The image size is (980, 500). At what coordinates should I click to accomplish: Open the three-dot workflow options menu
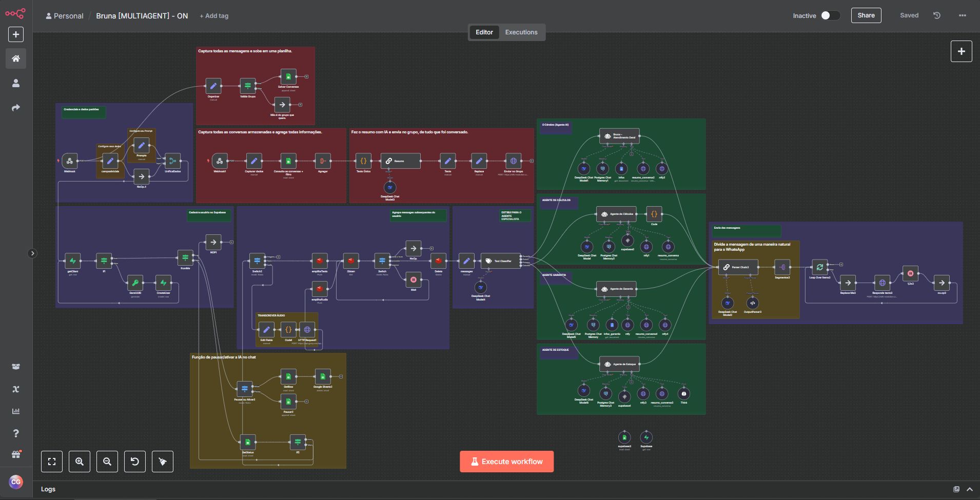(962, 15)
